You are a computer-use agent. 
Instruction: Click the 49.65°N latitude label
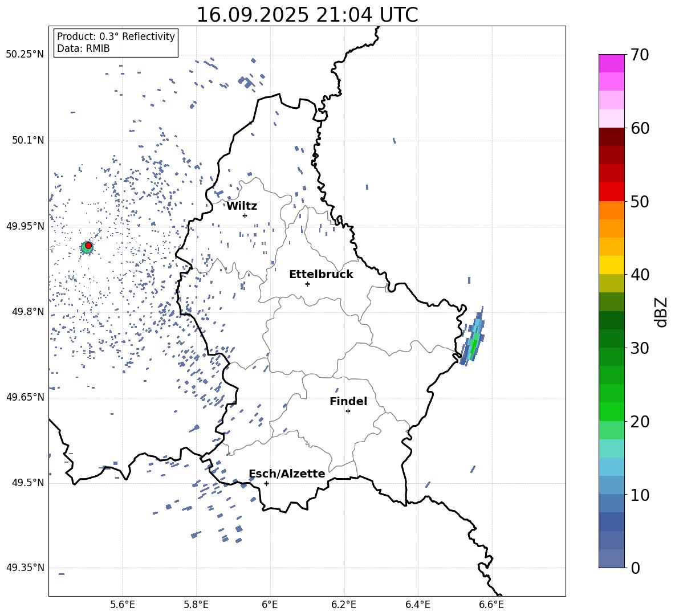[x=25, y=397]
